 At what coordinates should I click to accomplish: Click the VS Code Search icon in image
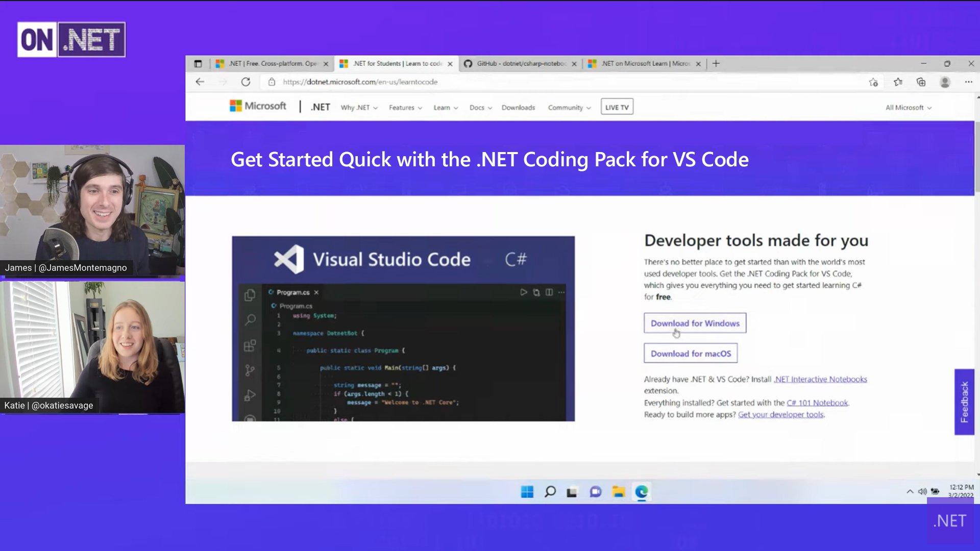click(250, 320)
